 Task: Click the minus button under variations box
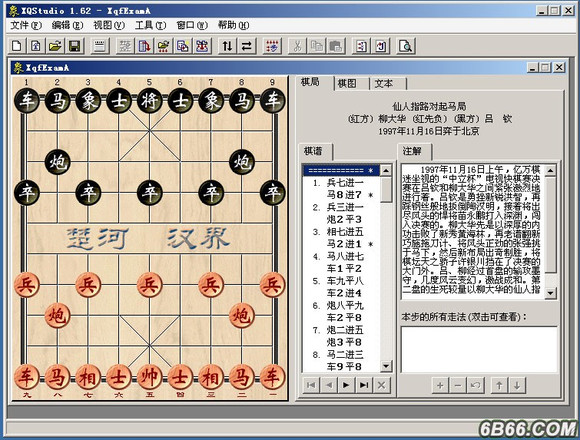pyautogui.click(x=458, y=385)
